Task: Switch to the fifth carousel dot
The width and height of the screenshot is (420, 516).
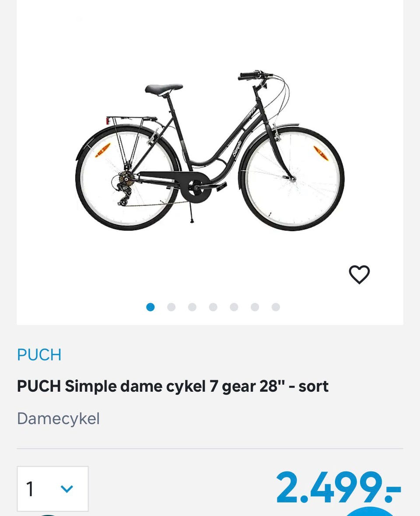Action: click(x=234, y=307)
